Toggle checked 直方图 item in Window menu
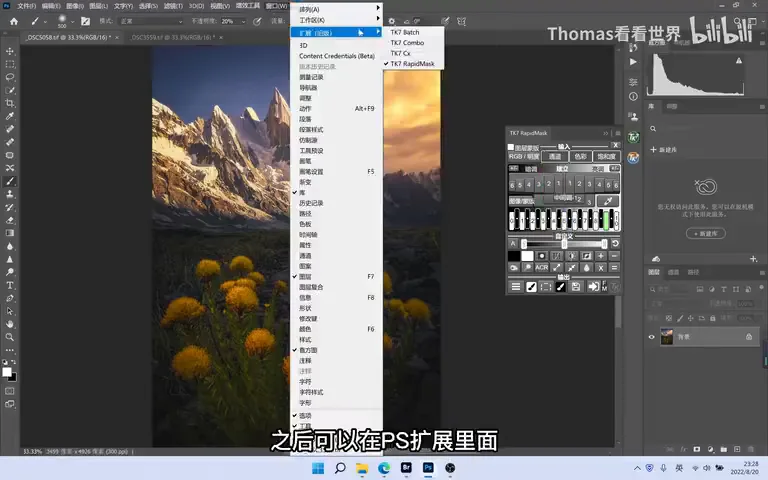Screen dimensions: 768x480 coord(336,350)
